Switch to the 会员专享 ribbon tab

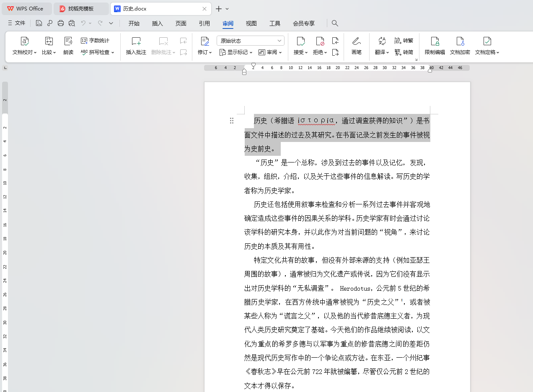[x=304, y=23]
